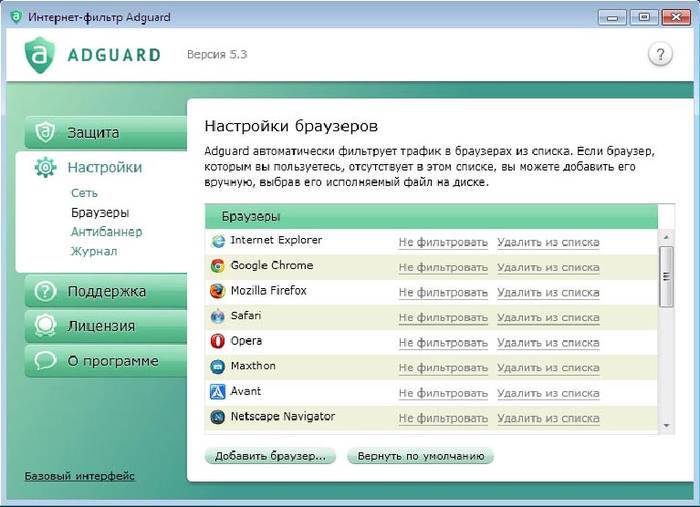
Task: Select the Safari row name
Action: (246, 316)
